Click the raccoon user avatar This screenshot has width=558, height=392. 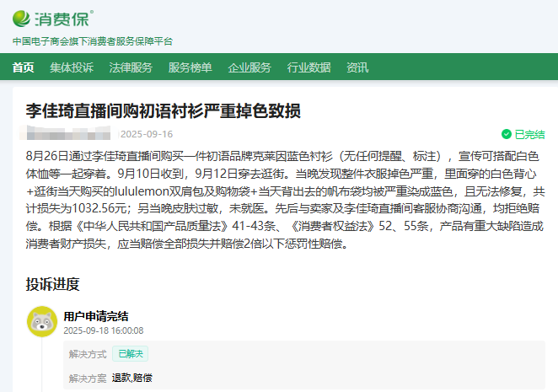(x=42, y=321)
